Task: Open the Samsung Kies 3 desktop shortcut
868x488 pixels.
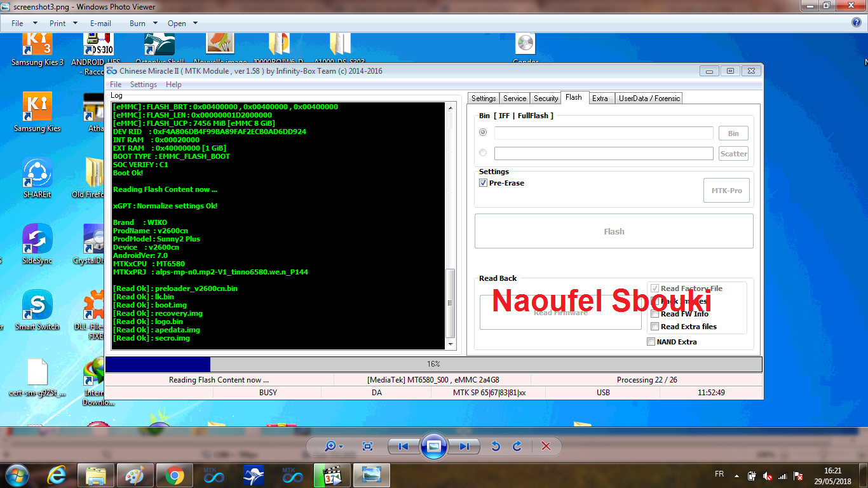Action: [x=37, y=50]
